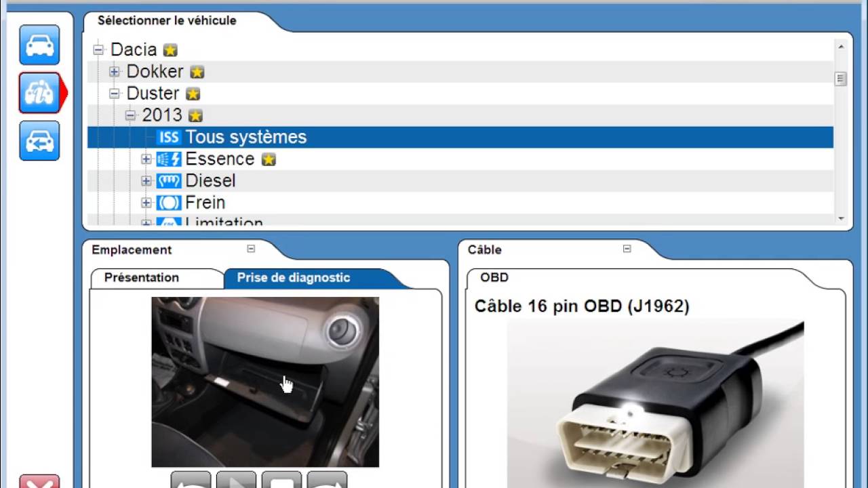
Task: Toggle the favorite star next to Dacia
Action: [x=170, y=50]
